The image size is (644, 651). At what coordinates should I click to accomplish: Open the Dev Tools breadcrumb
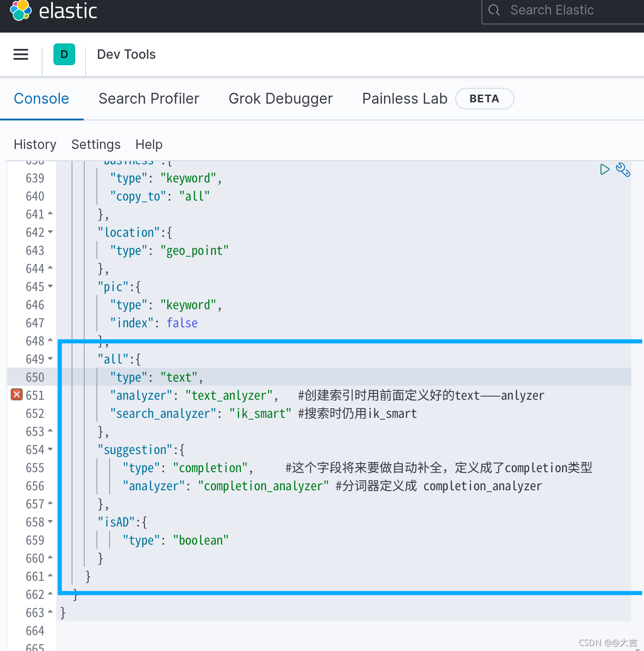126,54
